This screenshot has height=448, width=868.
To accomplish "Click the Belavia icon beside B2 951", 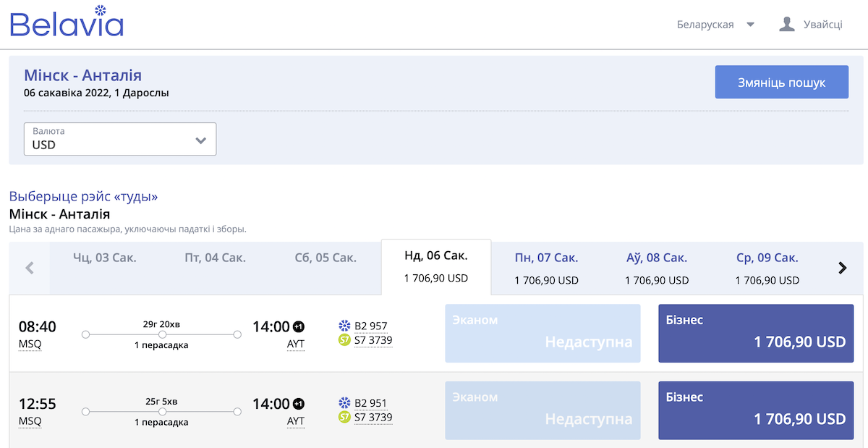I will pos(344,403).
